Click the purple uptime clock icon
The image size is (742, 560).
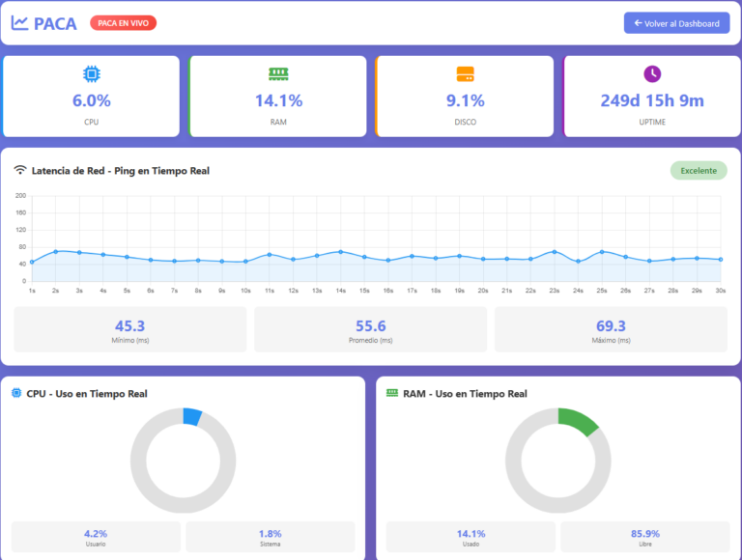(x=652, y=74)
